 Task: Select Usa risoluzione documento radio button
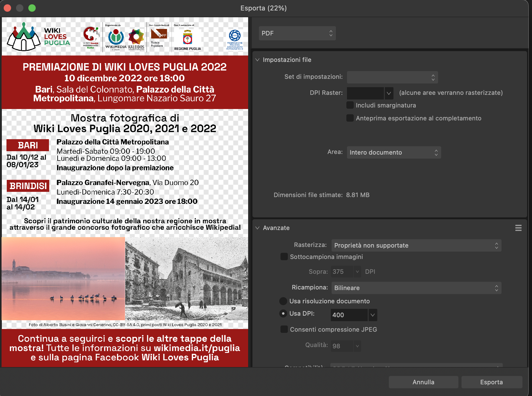click(283, 301)
